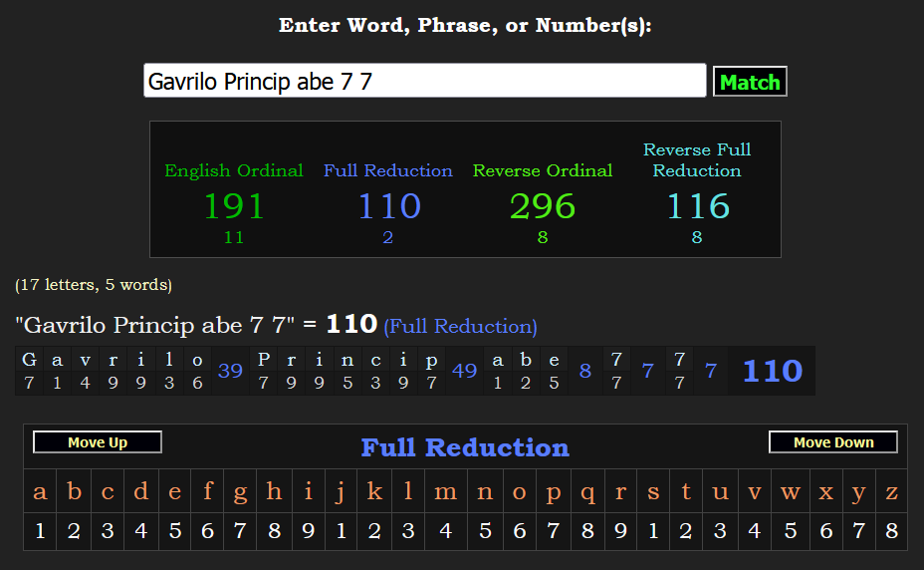Click the letter c in Princip breakdown

coord(375,360)
